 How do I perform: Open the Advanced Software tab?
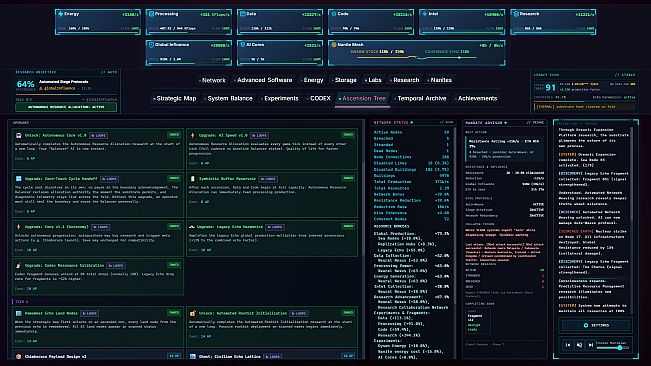click(263, 80)
